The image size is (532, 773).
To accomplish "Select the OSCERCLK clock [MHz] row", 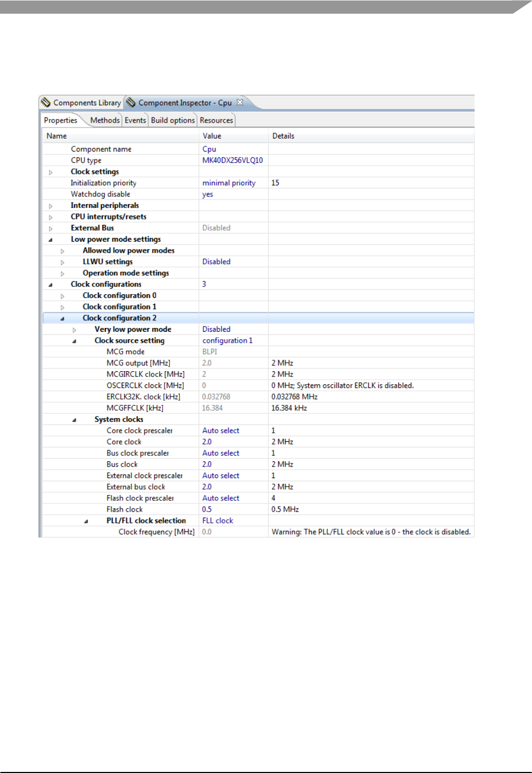I will coord(258,385).
